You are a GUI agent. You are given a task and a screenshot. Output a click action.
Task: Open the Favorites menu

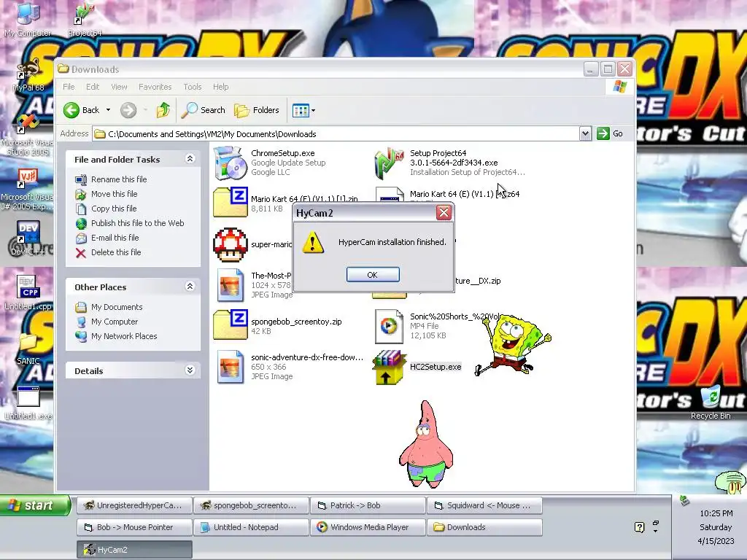tap(155, 87)
